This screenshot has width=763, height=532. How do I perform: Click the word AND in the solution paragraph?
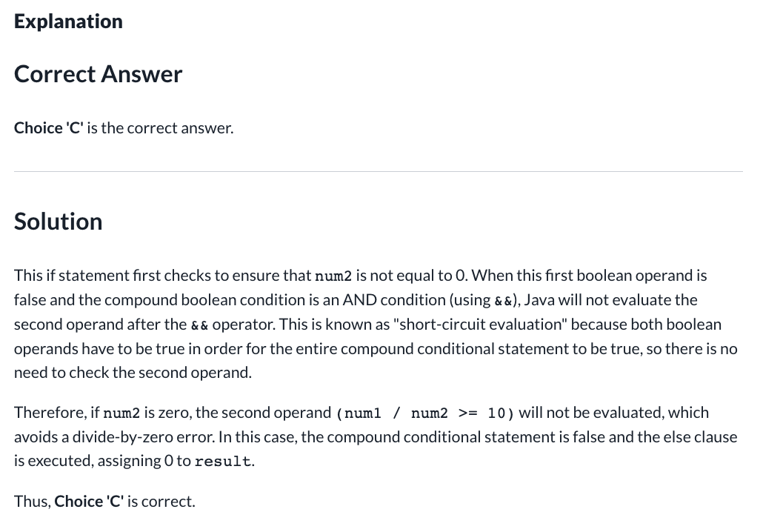359,300
